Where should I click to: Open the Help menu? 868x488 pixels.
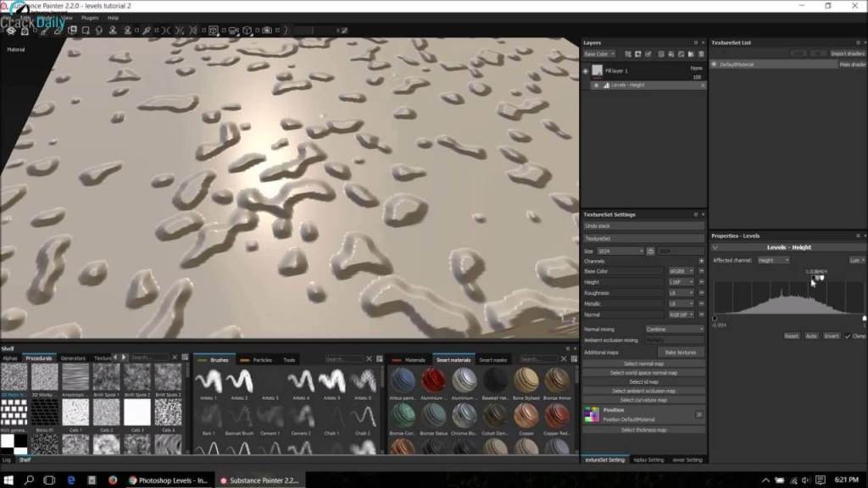pos(113,18)
